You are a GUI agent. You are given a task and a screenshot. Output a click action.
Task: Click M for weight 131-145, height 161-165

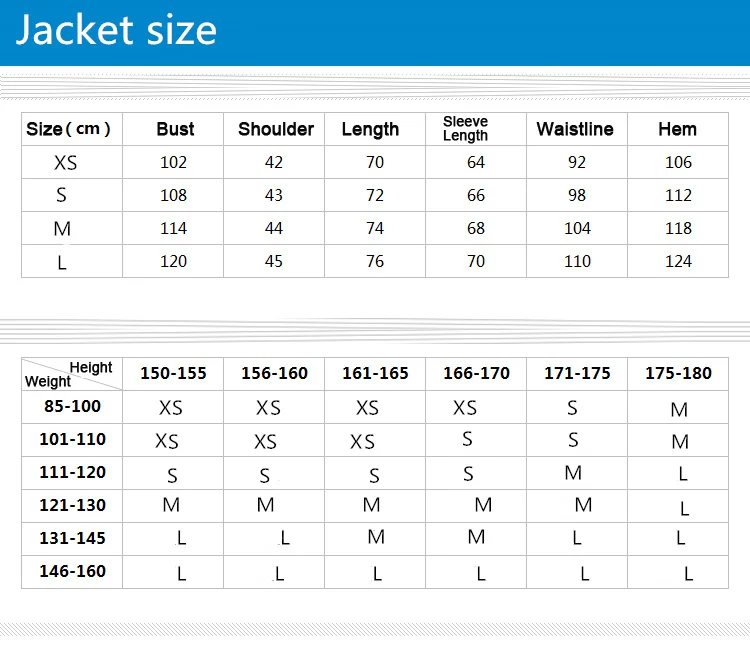(376, 537)
